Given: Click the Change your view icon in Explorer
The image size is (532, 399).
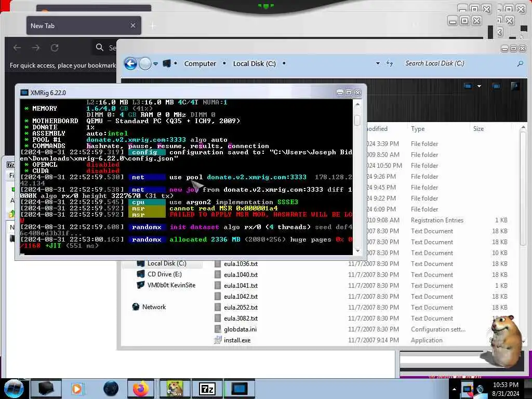Looking at the screenshot, I should pyautogui.click(x=468, y=86).
